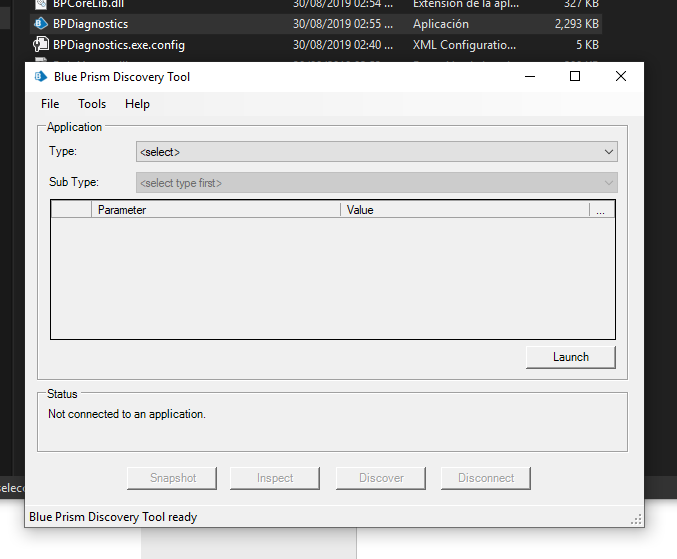Click the '2,293 KB' size cell in Explorer
The width and height of the screenshot is (677, 559).
tap(576, 24)
